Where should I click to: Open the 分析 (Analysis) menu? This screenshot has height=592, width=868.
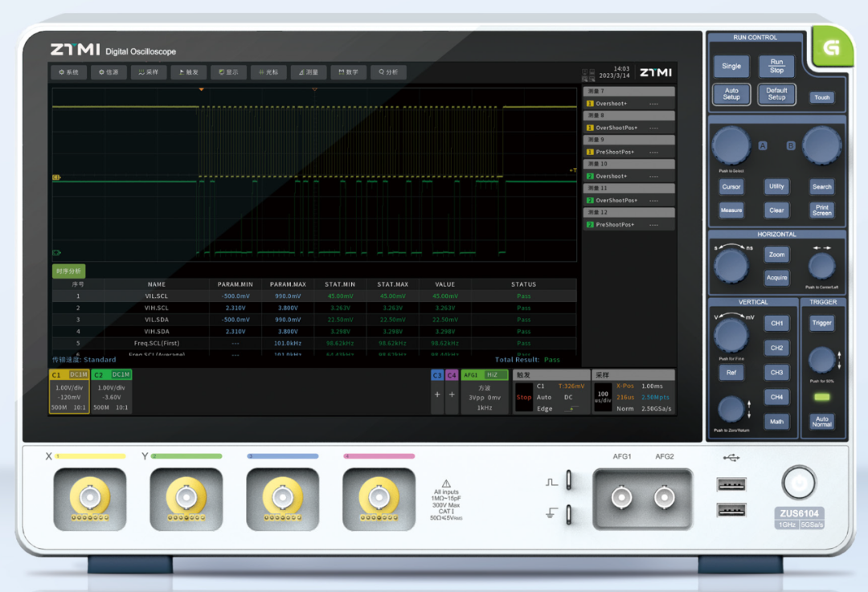[389, 72]
